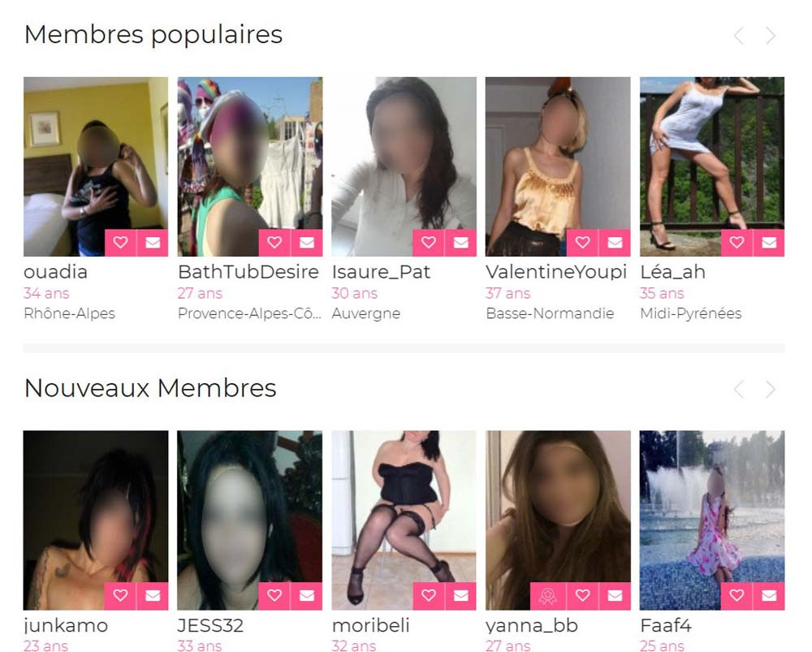Image resolution: width=812 pixels, height=652 pixels.
Task: Click envelope icon on junkamo's photo
Action: point(153,596)
